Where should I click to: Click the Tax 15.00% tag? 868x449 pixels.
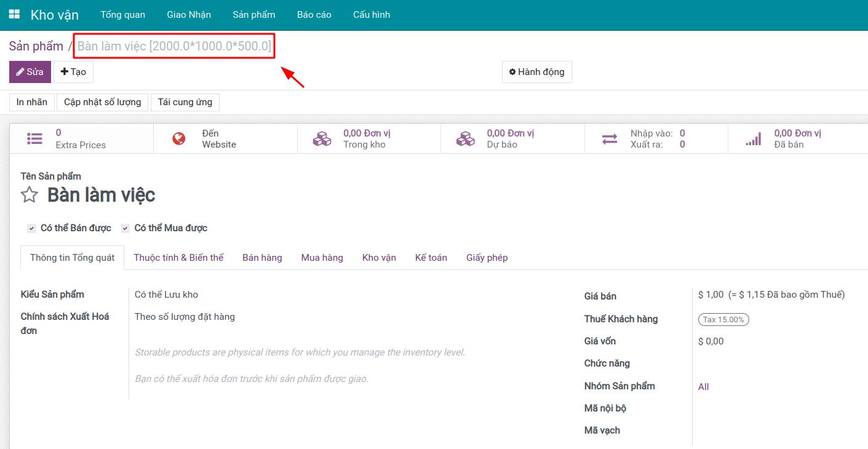723,319
